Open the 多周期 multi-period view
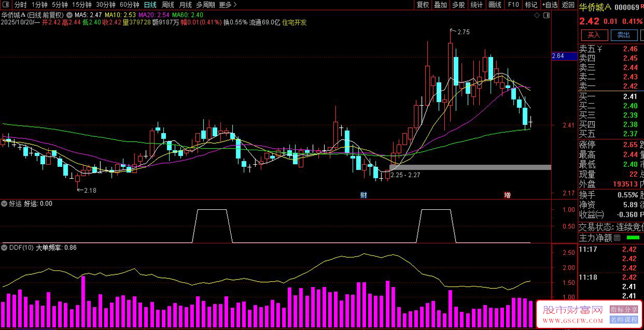Image resolution: width=644 pixels, height=330 pixels. [206, 5]
